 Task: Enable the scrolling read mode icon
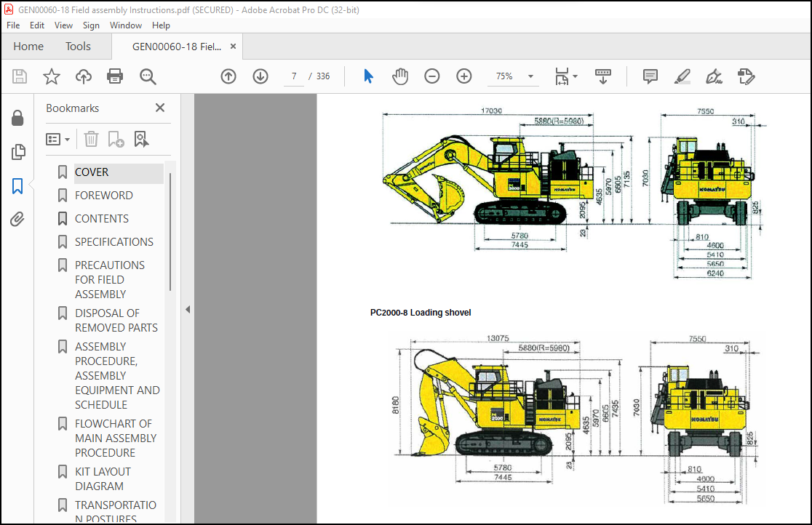click(602, 76)
